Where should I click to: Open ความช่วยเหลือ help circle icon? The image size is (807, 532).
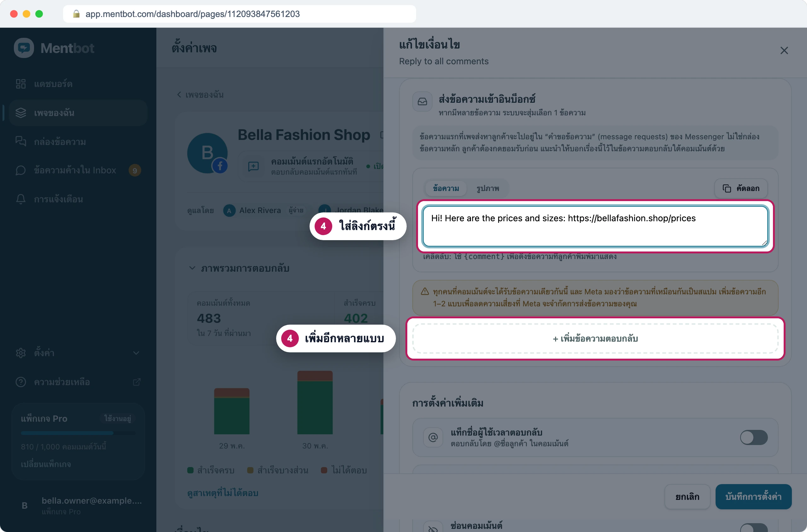[x=21, y=382]
